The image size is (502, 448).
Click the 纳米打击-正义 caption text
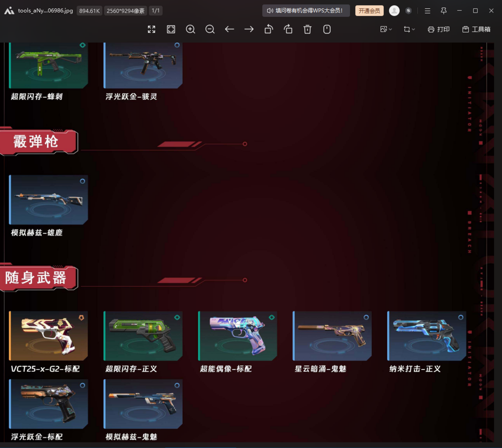point(415,369)
